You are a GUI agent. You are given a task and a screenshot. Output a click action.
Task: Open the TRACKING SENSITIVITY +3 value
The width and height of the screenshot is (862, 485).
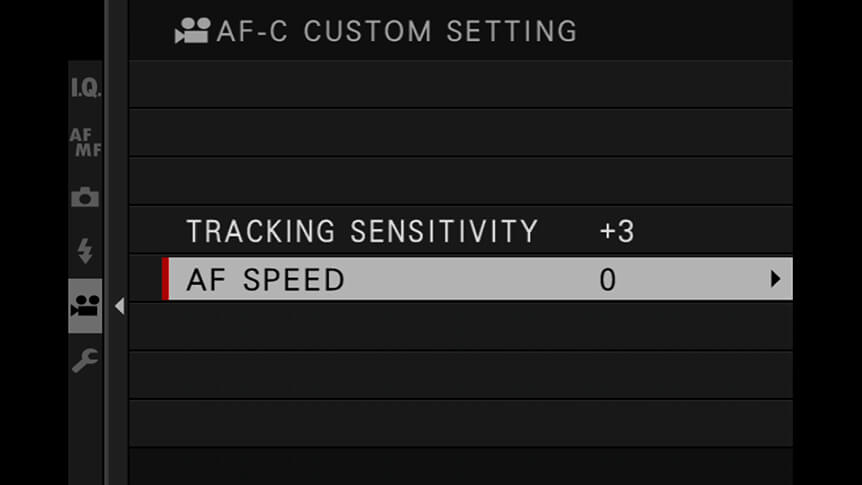point(617,231)
